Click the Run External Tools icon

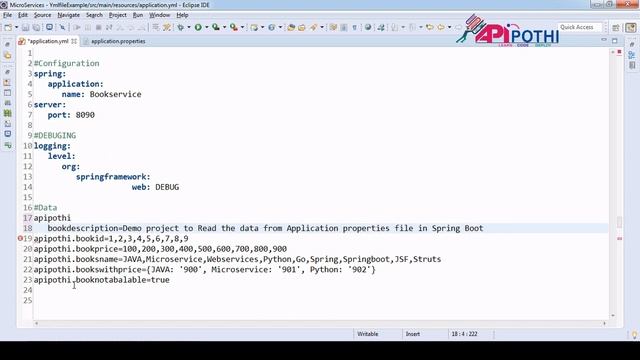tap(234, 27)
